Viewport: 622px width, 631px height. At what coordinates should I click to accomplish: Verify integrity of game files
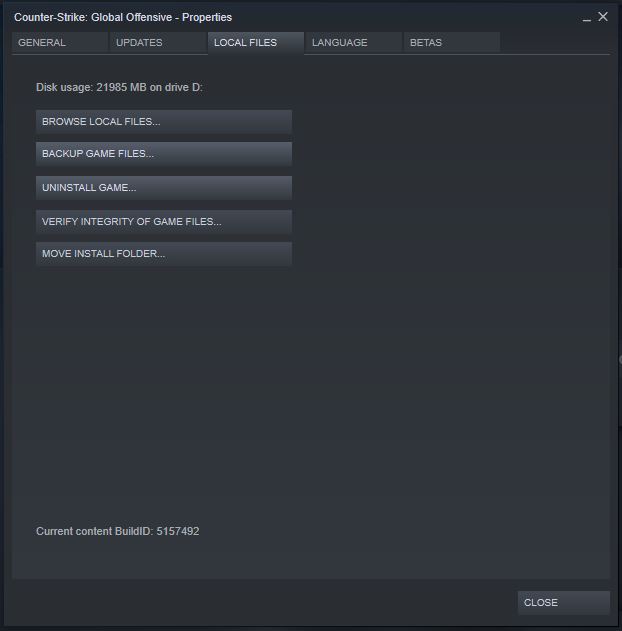[164, 221]
